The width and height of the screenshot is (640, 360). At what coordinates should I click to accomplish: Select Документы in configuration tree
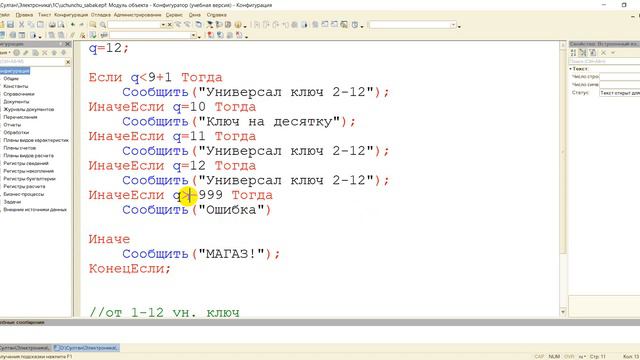(x=16, y=102)
